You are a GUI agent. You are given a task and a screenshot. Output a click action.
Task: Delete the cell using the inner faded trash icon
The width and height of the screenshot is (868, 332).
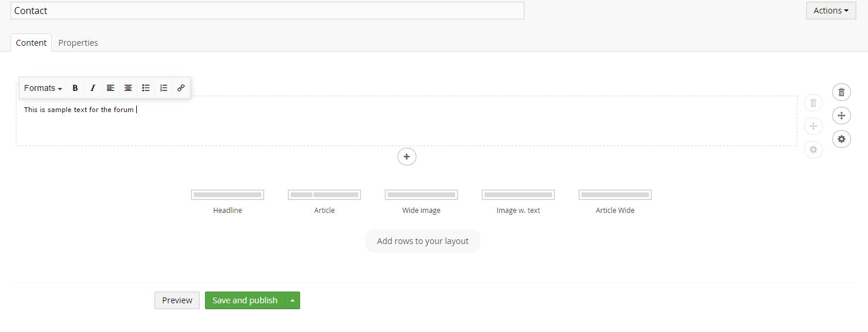click(813, 103)
